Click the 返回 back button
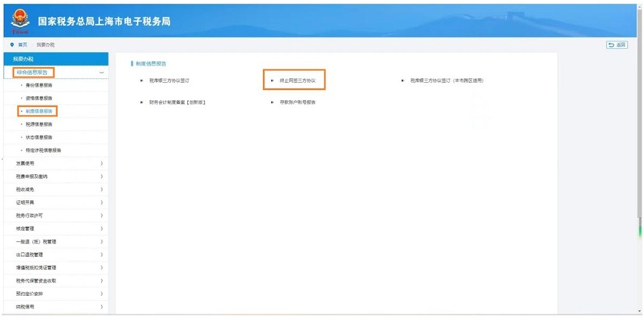The height and width of the screenshot is (317, 644). [x=617, y=45]
